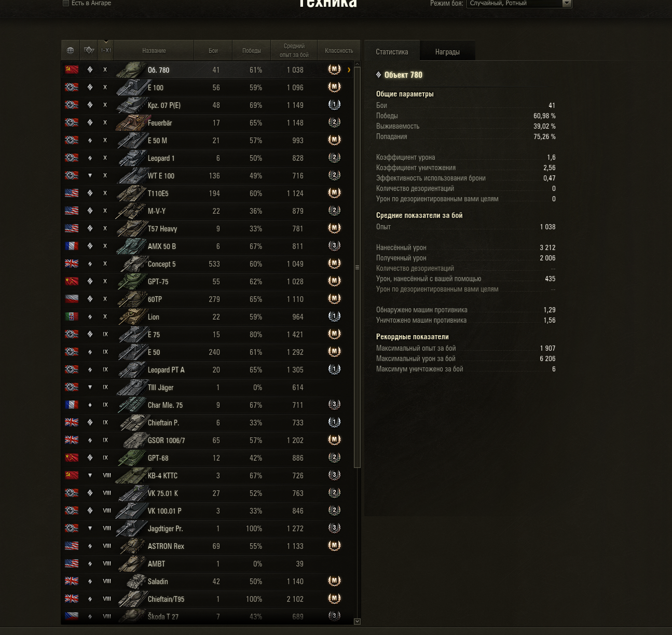The width and height of the screenshot is (672, 635).
Task: Click the E 100 mastery badge icon
Action: point(334,87)
